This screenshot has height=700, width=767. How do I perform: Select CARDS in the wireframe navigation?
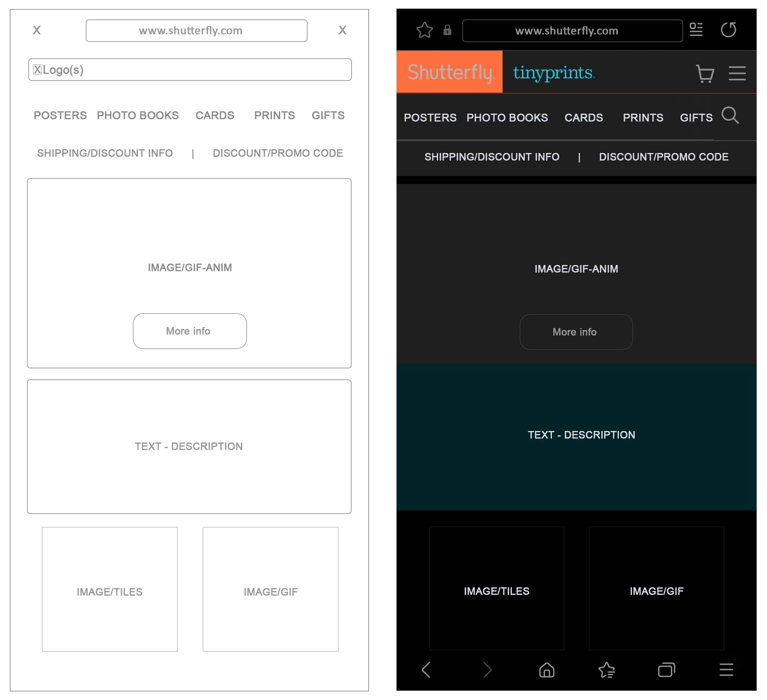[x=214, y=116]
